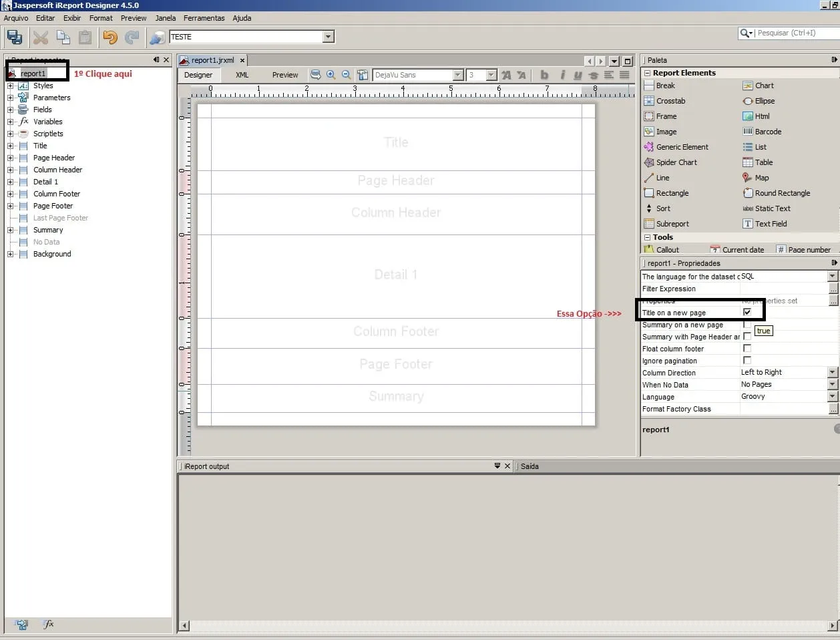Select the Image palette element

click(660, 132)
